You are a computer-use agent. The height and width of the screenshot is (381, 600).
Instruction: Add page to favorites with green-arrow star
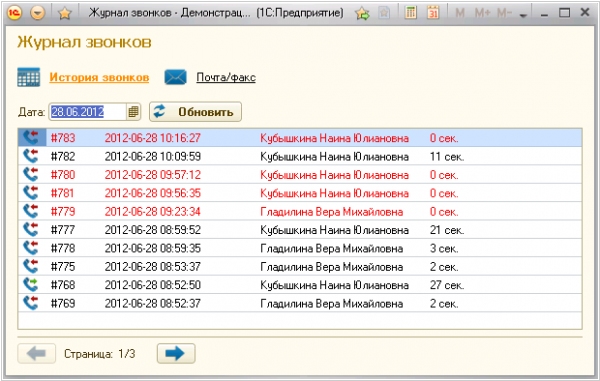tap(362, 14)
